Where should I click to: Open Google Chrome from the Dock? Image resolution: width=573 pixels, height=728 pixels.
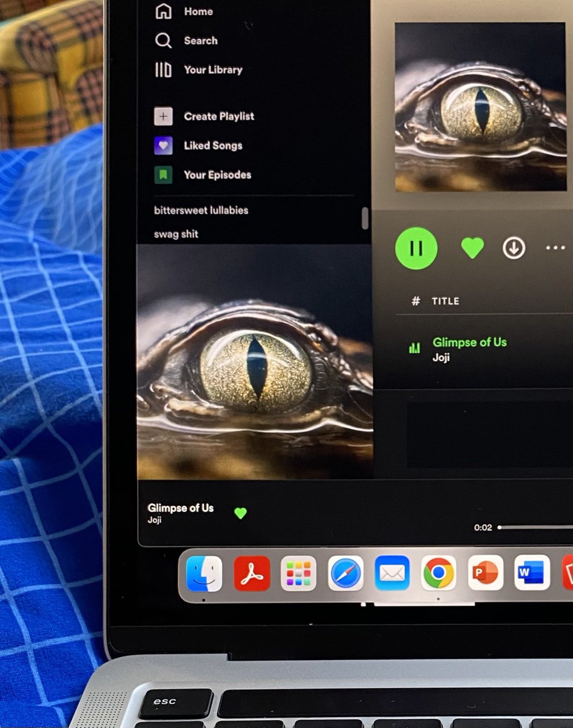[439, 573]
